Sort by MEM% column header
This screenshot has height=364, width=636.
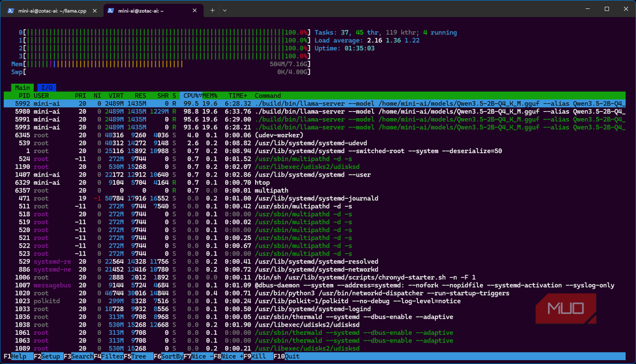coord(210,96)
